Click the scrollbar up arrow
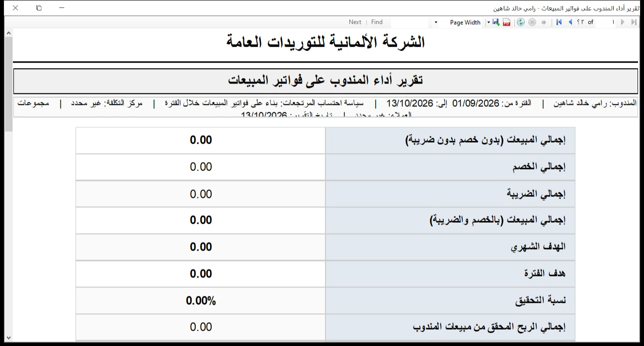 click(8, 33)
